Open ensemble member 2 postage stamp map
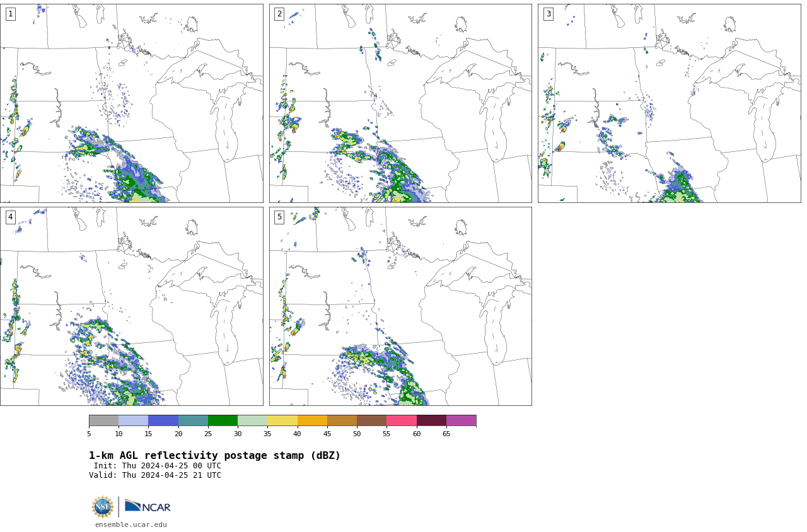Viewport: 807px width, 532px height. (400, 103)
